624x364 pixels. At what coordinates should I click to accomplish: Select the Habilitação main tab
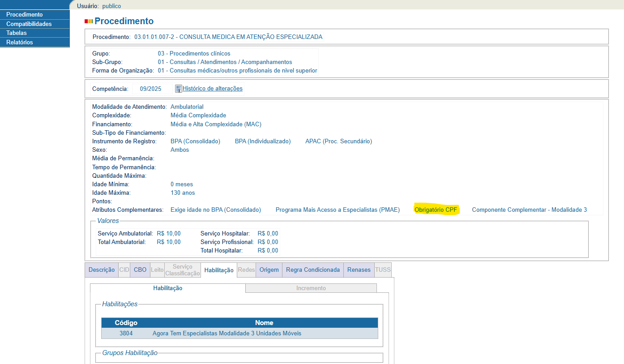pyautogui.click(x=219, y=270)
